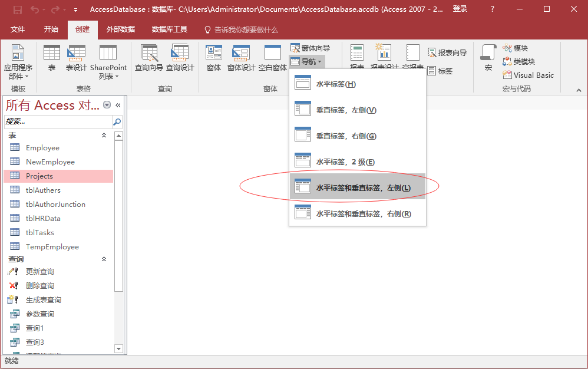Viewport: 588px width, 369px height.
Task: Click the 空白窗体 (Blank Form) icon
Action: 272,58
